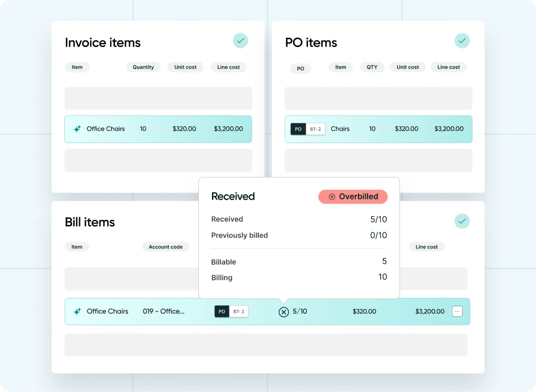Click the Line cost header in Invoice items
This screenshot has height=392, width=536.
pos(228,67)
